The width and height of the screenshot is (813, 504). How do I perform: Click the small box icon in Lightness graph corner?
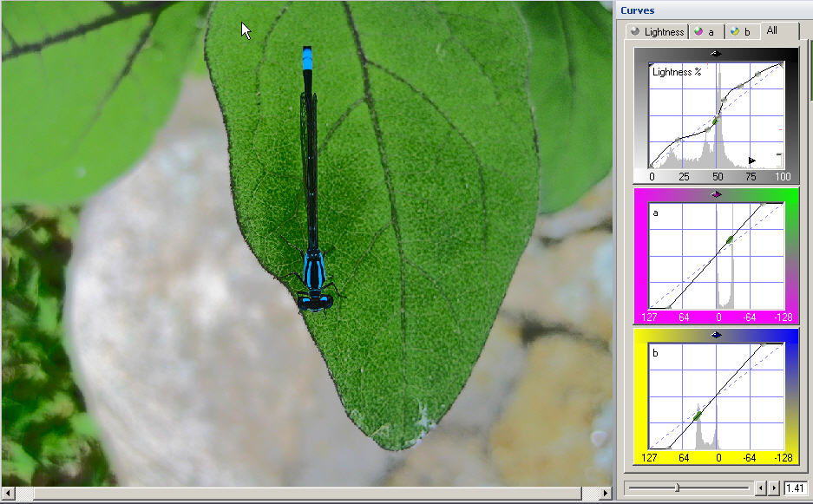click(779, 159)
